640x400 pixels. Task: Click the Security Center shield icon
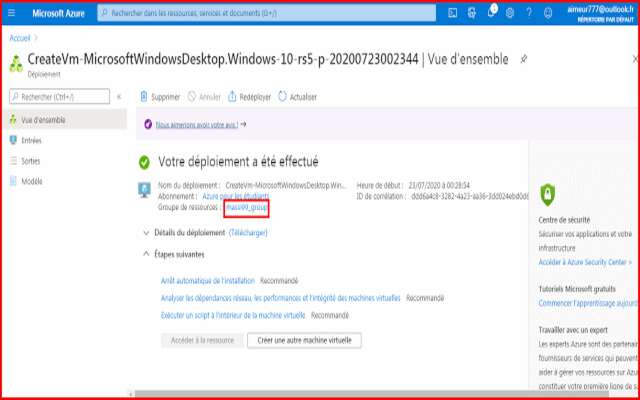tap(548, 195)
